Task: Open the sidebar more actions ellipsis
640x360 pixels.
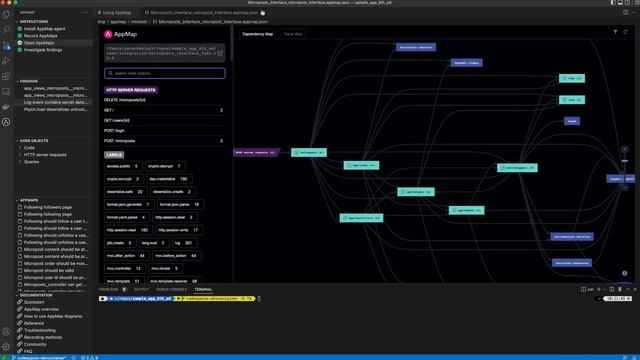Action: [x=85, y=13]
